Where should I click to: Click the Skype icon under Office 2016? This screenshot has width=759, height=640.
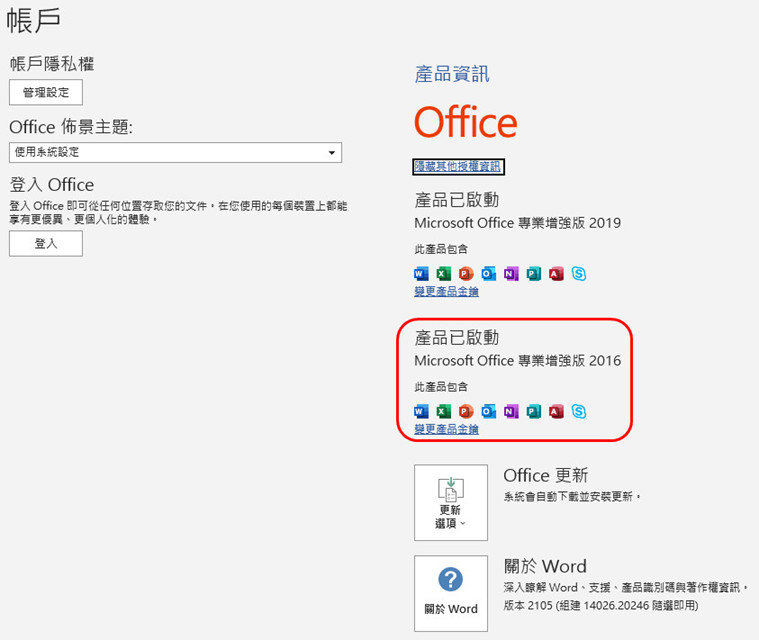(x=578, y=411)
